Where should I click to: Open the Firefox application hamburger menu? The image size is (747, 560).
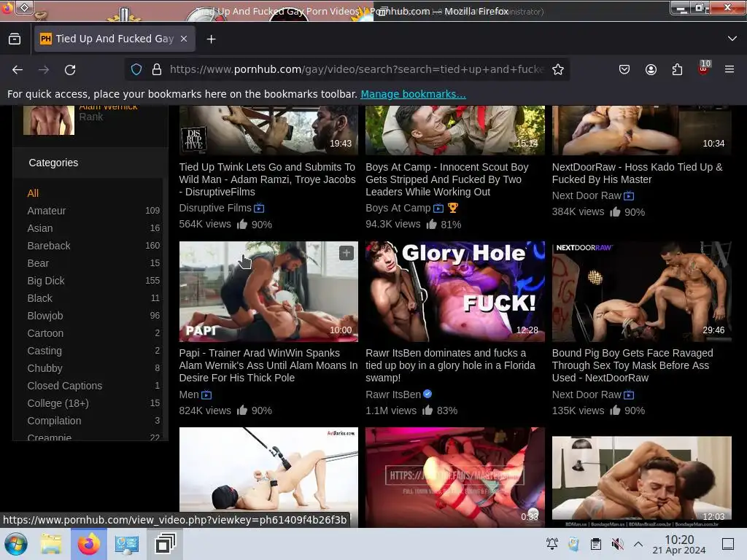pyautogui.click(x=729, y=69)
